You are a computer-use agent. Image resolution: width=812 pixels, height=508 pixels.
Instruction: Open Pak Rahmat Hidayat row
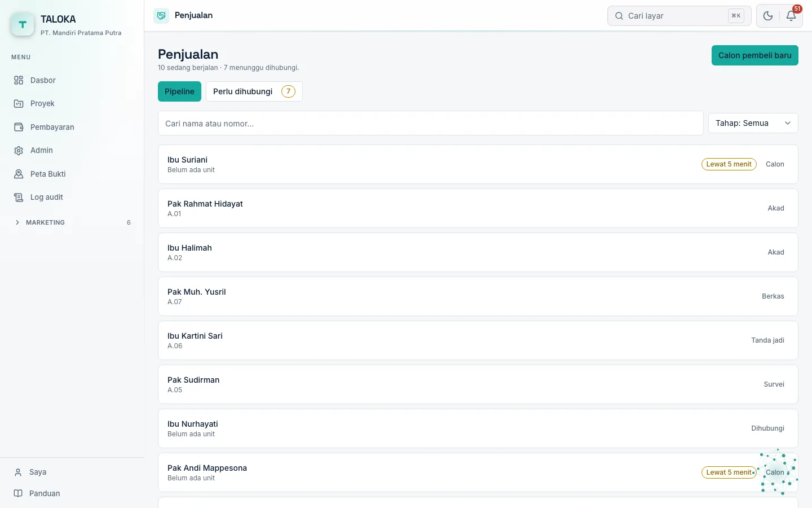pyautogui.click(x=478, y=208)
